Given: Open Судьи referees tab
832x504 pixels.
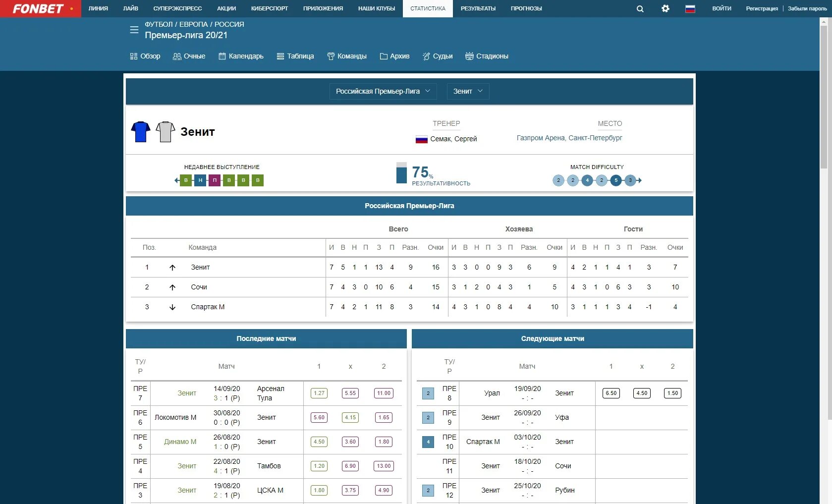Looking at the screenshot, I should click(x=438, y=56).
